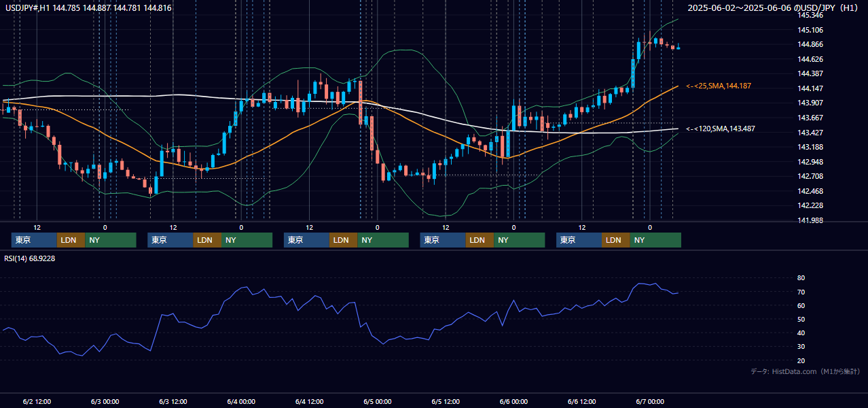Screen dimensions: 868x408
Task: Select the 143.427 price label
Action: coord(810,133)
